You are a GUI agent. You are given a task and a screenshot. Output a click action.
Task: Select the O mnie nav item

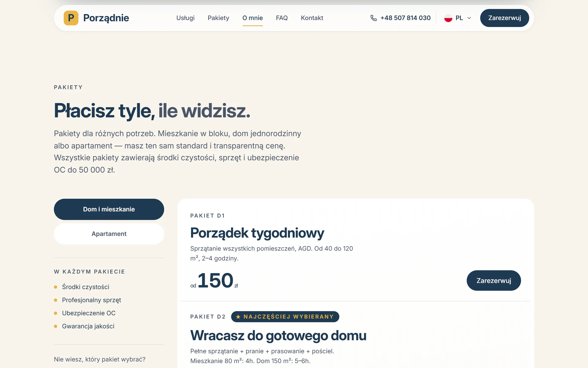(253, 18)
